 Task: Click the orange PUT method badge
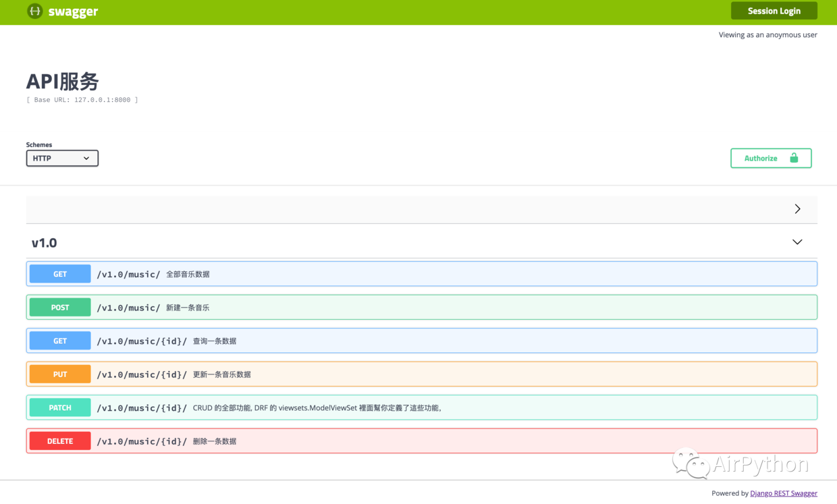[x=60, y=374]
